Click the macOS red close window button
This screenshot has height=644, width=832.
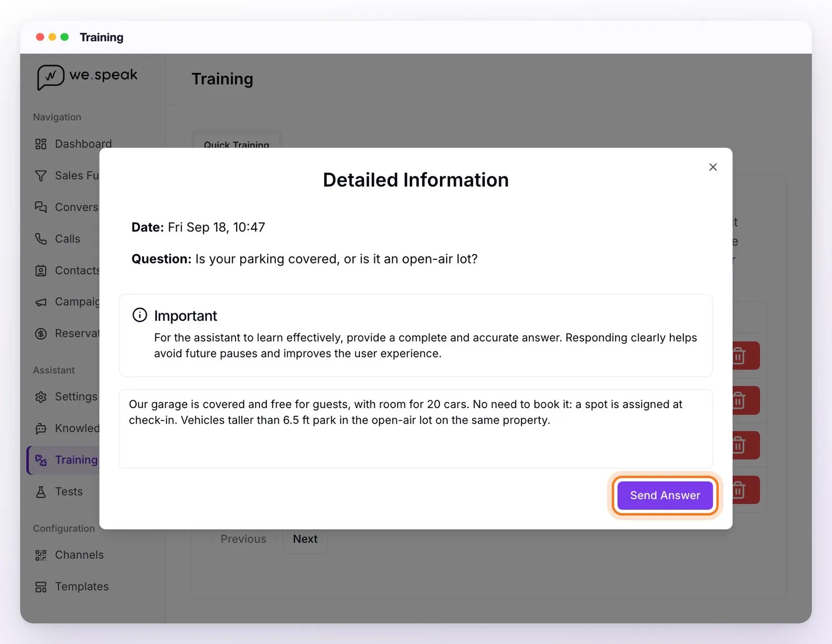point(40,37)
